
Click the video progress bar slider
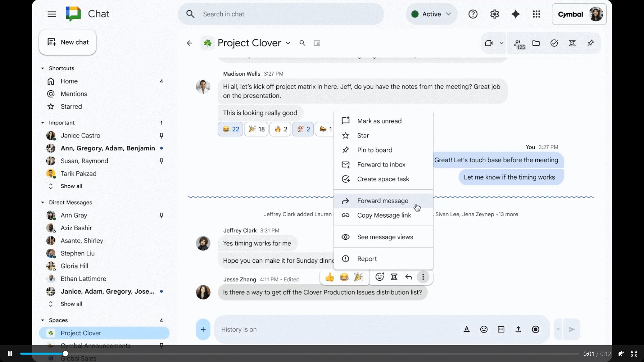pyautogui.click(x=65, y=354)
